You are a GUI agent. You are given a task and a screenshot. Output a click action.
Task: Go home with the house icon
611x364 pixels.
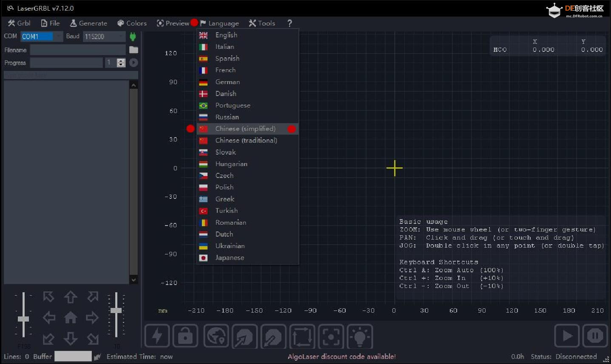[71, 317]
